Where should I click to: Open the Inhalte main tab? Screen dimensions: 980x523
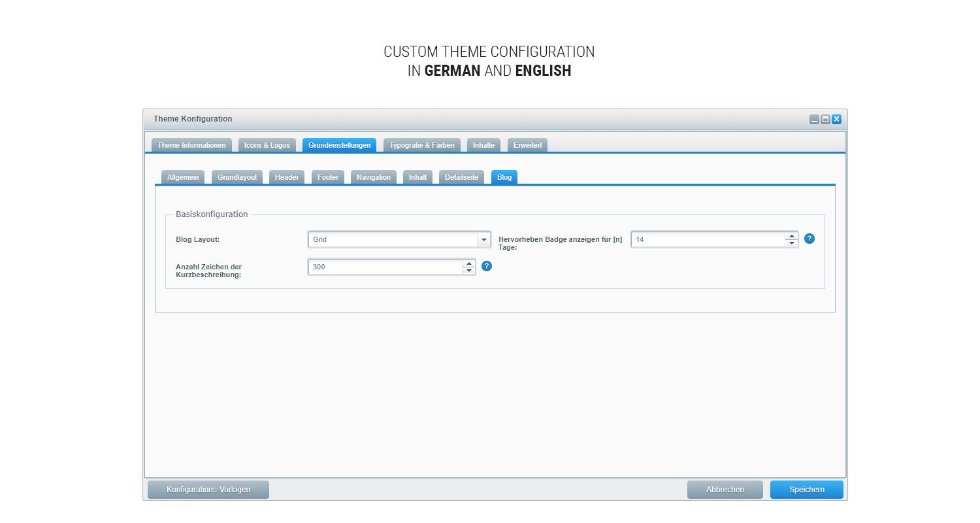[483, 145]
